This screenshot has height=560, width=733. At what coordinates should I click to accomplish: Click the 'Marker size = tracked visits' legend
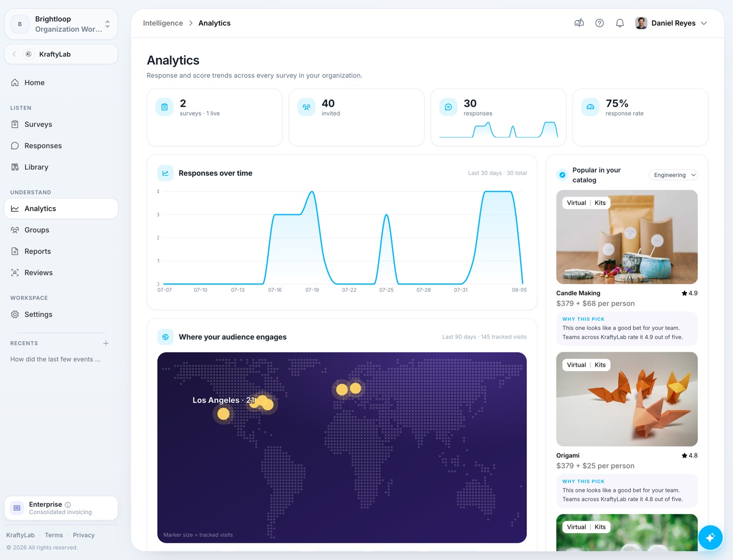tap(198, 535)
